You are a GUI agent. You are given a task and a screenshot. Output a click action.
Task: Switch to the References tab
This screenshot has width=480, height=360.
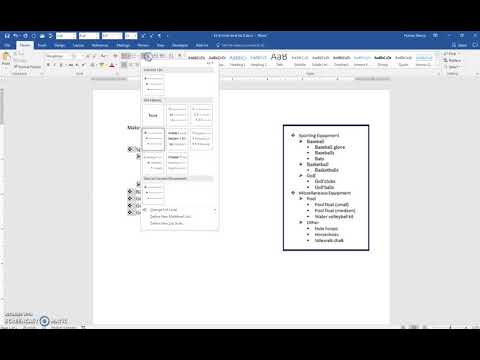pos(100,45)
